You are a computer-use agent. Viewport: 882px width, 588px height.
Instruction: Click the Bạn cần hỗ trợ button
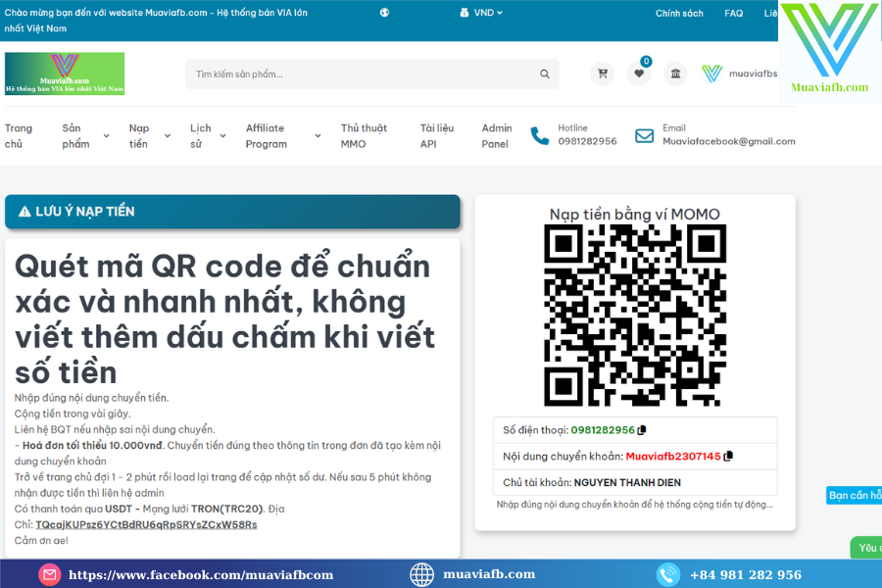854,495
